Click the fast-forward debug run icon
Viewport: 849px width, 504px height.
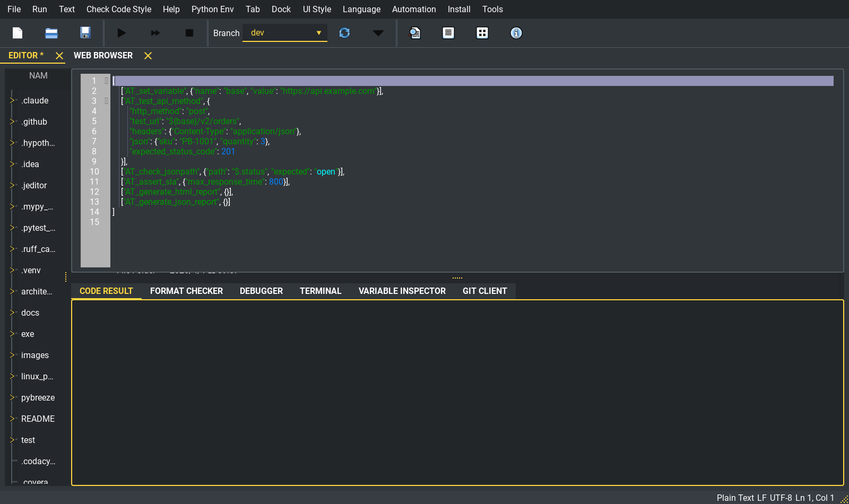(155, 33)
